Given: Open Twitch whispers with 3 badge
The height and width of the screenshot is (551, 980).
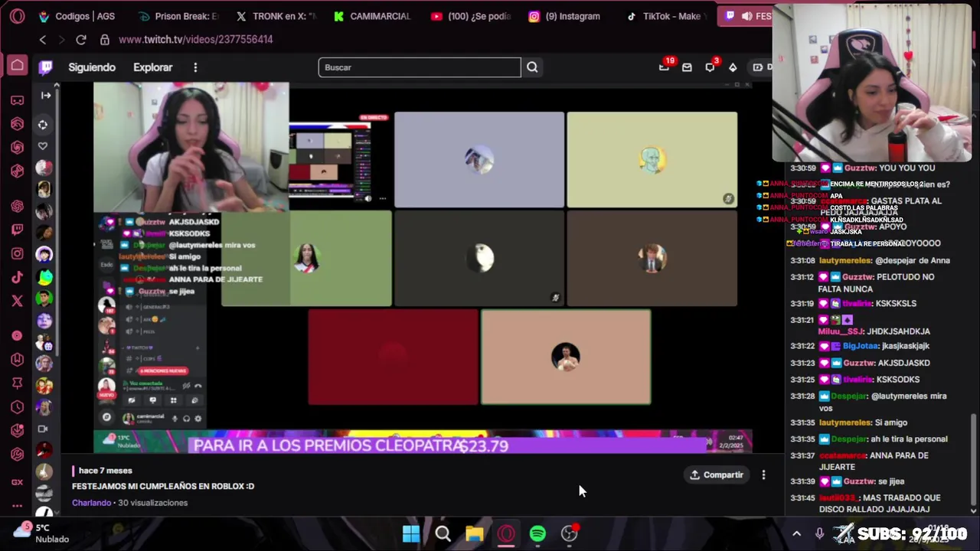Looking at the screenshot, I should (710, 67).
